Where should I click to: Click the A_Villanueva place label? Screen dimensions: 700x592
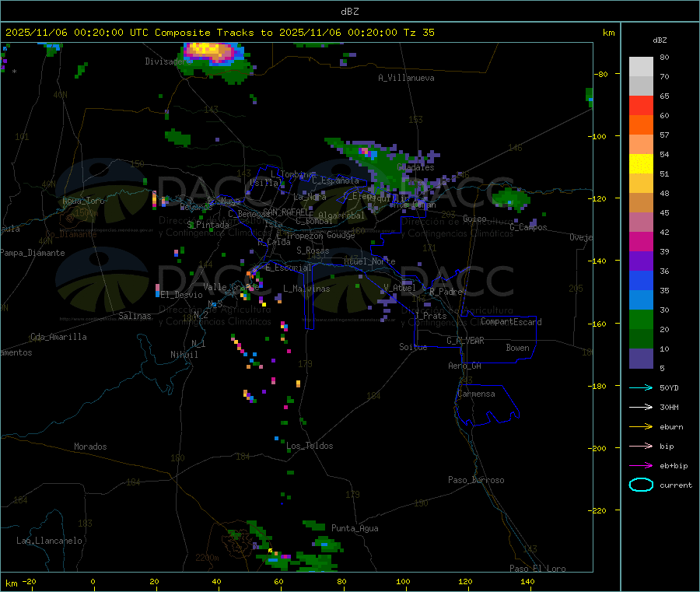[406, 78]
